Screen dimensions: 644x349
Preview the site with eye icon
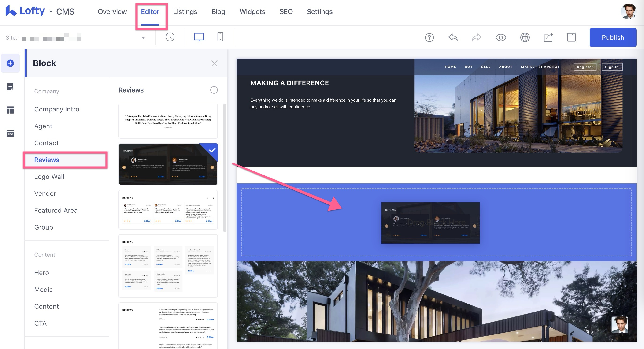coord(500,37)
